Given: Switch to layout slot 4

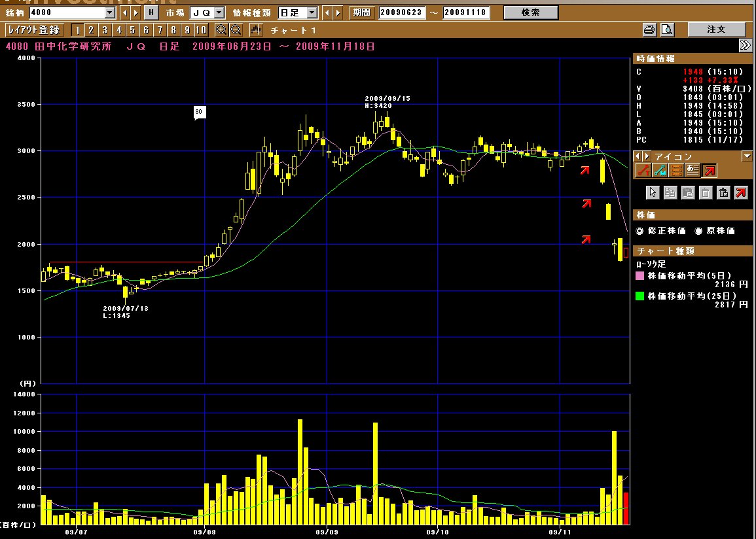Looking at the screenshot, I should [119, 30].
